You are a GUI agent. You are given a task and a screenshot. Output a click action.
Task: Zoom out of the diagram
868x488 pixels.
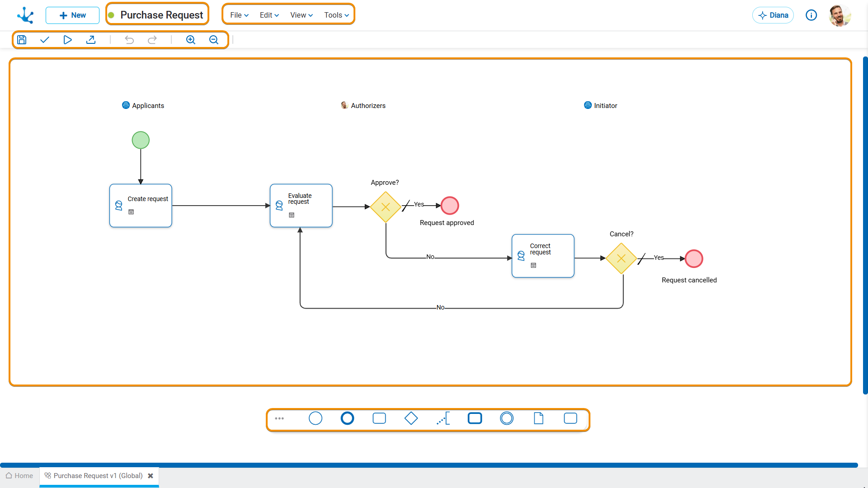coord(214,40)
